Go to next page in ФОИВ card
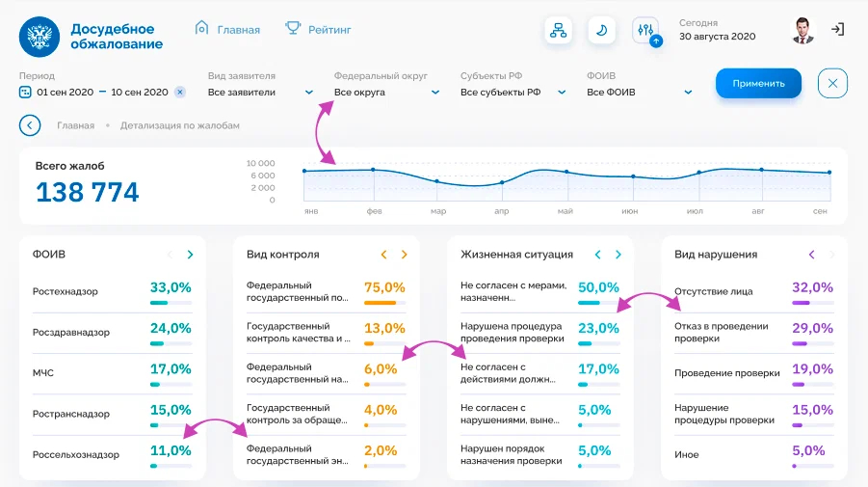This screenshot has width=868, height=487. [x=190, y=255]
